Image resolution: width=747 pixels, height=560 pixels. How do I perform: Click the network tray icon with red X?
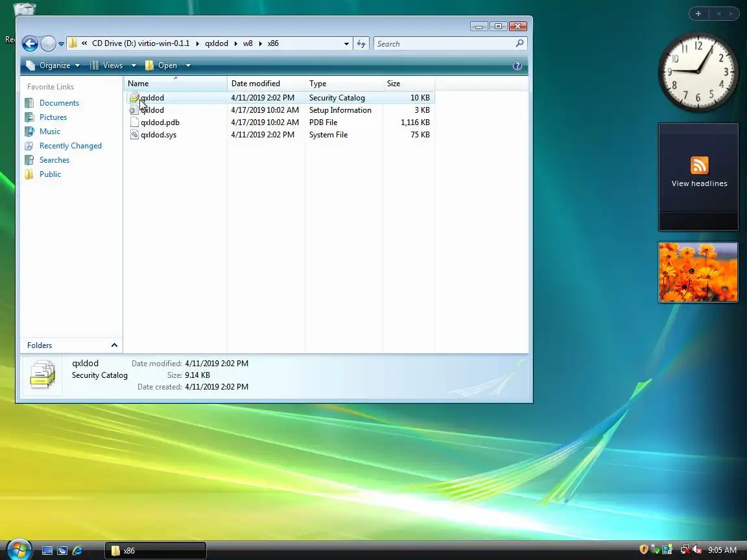click(685, 550)
